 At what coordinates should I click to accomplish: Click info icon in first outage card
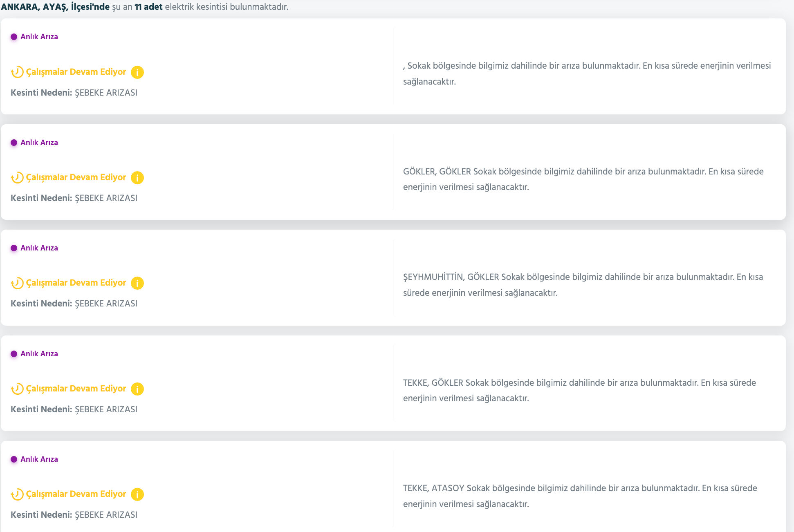coord(137,72)
